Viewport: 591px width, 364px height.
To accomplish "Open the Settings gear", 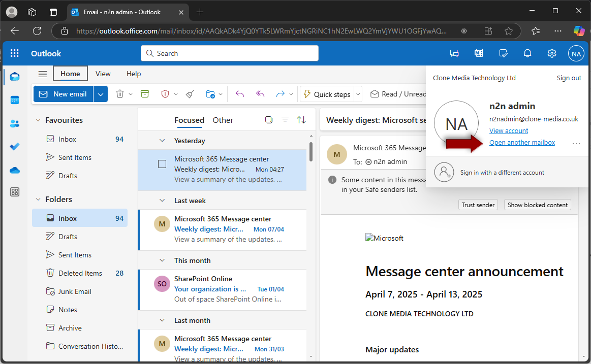I will [x=552, y=53].
